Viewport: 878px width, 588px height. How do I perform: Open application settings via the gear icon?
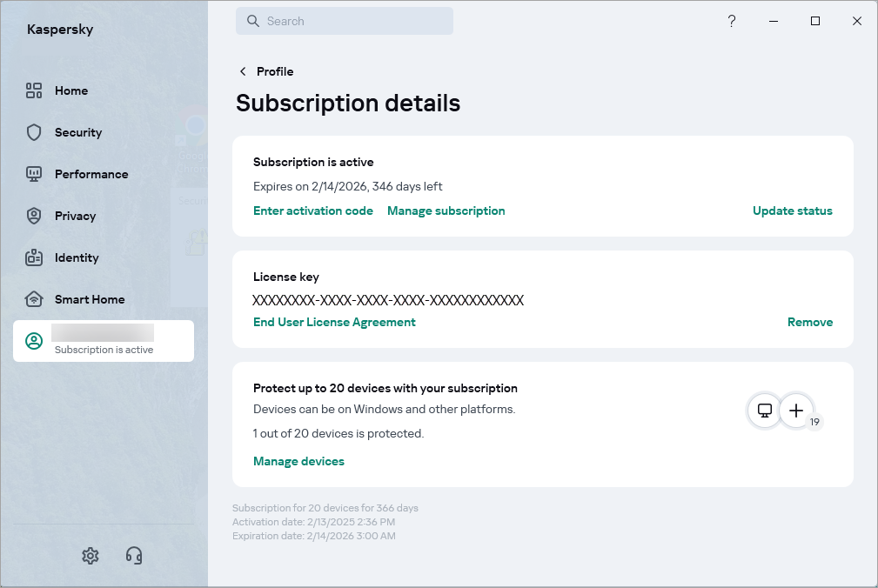[x=90, y=555]
